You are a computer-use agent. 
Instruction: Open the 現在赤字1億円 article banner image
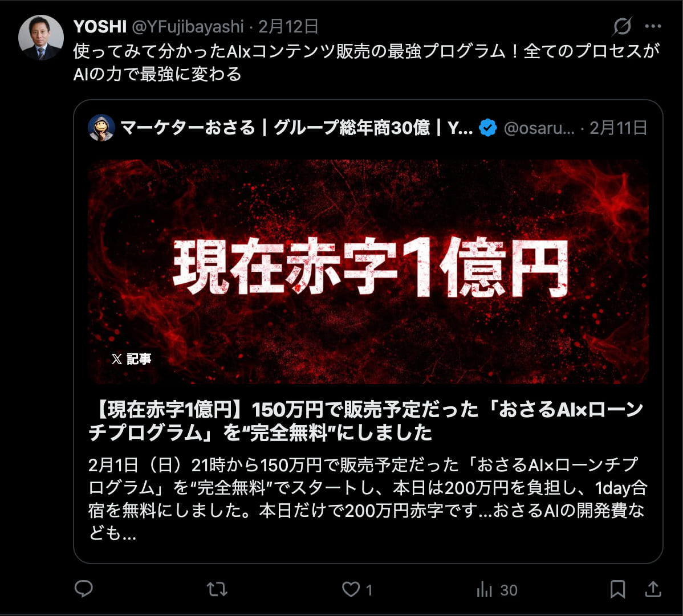368,272
